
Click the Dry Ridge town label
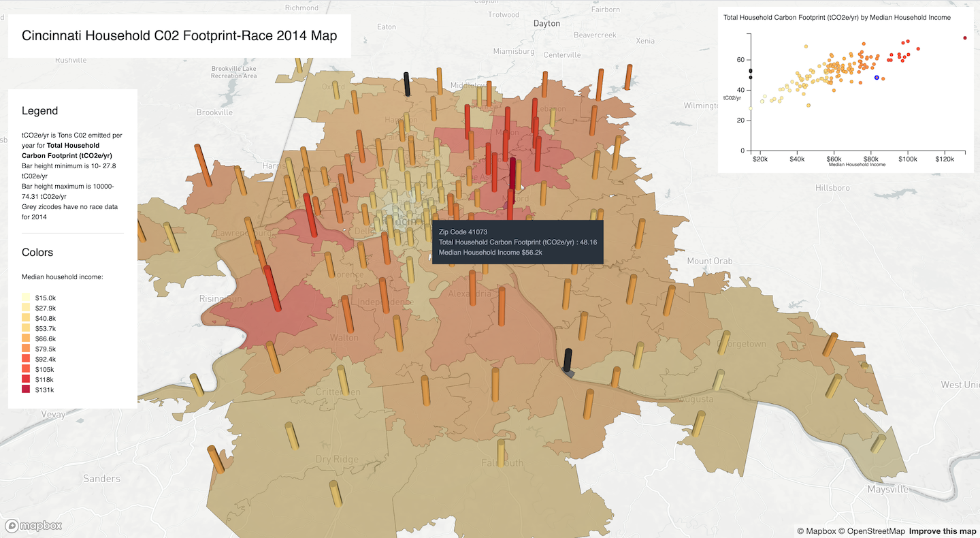point(337,459)
